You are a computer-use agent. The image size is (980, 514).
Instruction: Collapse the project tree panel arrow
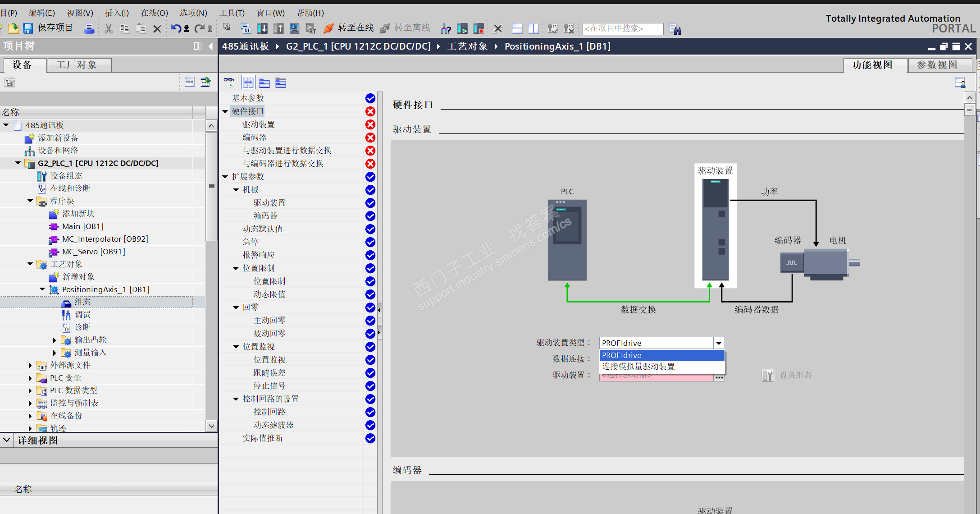210,46
